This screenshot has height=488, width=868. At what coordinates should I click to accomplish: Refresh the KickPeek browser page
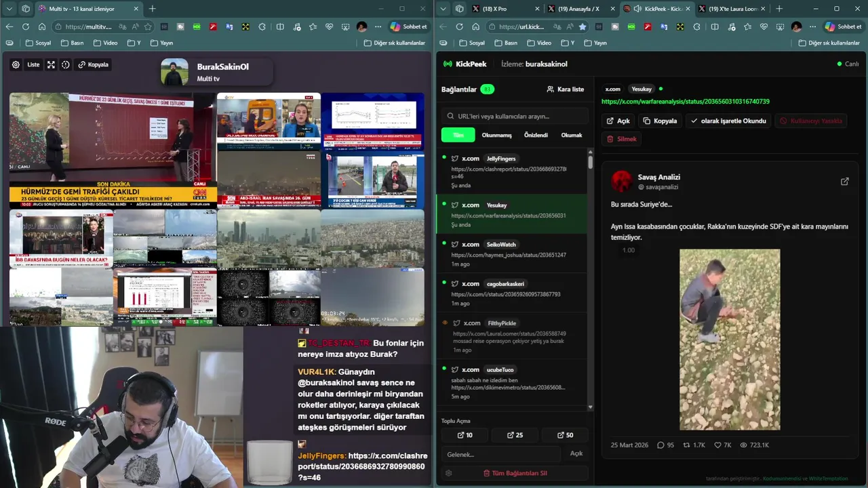(460, 26)
